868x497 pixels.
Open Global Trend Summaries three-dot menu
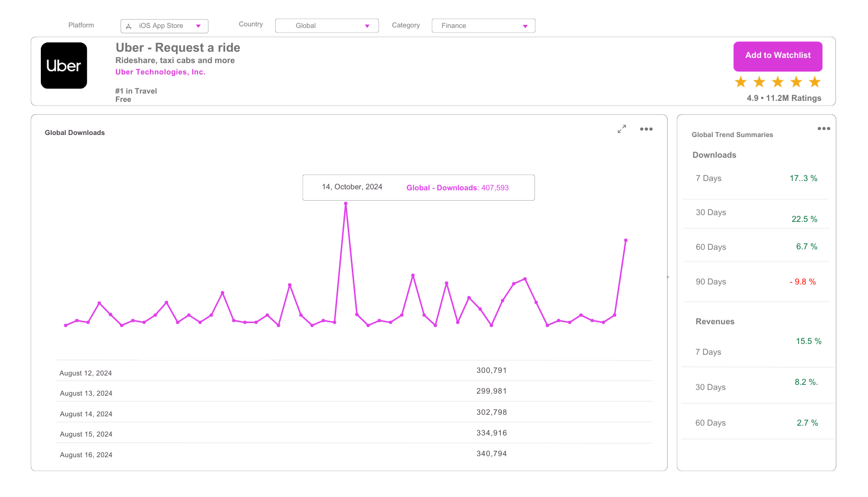[x=824, y=129]
